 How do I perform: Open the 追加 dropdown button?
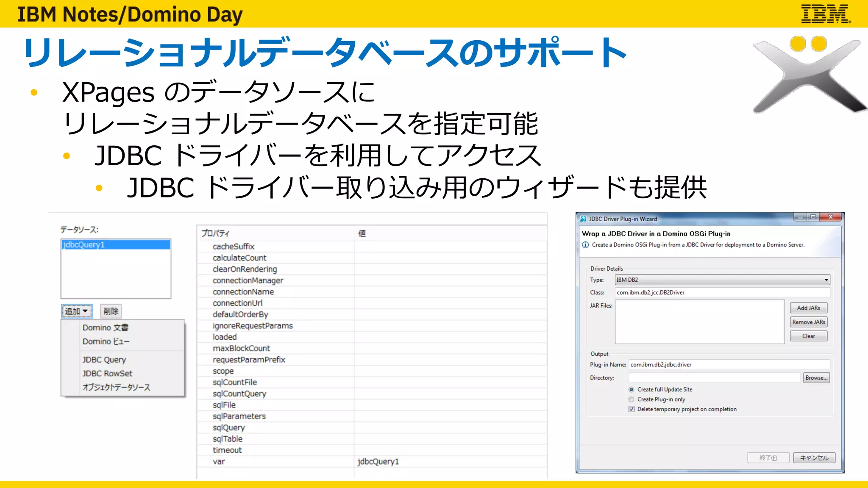[x=76, y=311]
